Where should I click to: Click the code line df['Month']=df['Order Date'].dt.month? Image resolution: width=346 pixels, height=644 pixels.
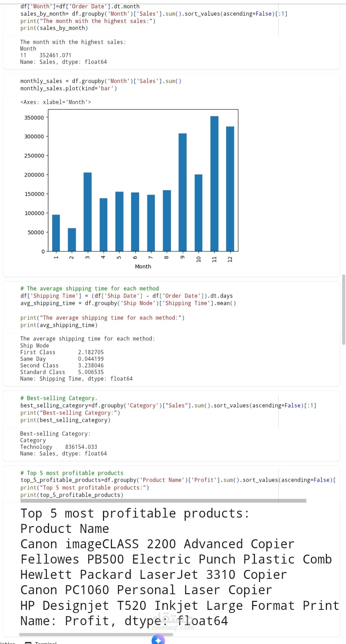pyautogui.click(x=80, y=6)
